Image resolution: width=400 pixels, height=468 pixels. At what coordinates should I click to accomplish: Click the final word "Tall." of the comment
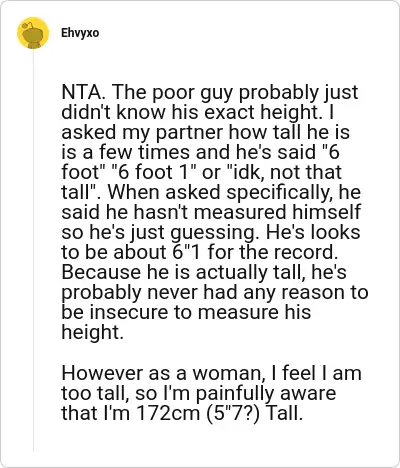click(284, 413)
